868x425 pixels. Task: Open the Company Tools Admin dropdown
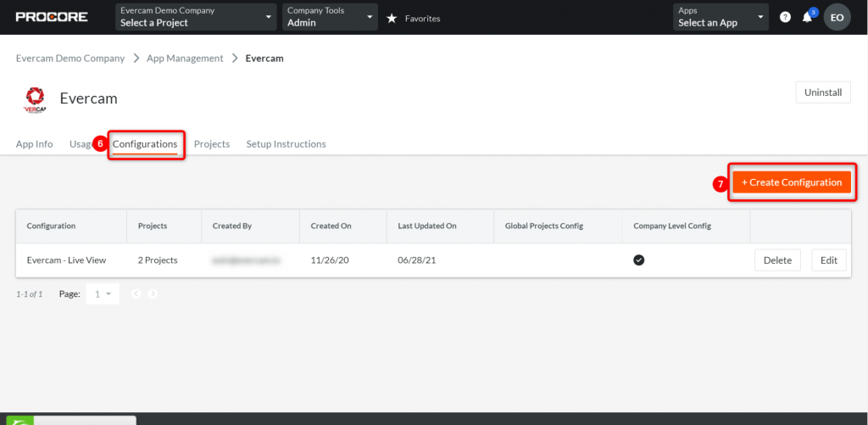coord(330,17)
